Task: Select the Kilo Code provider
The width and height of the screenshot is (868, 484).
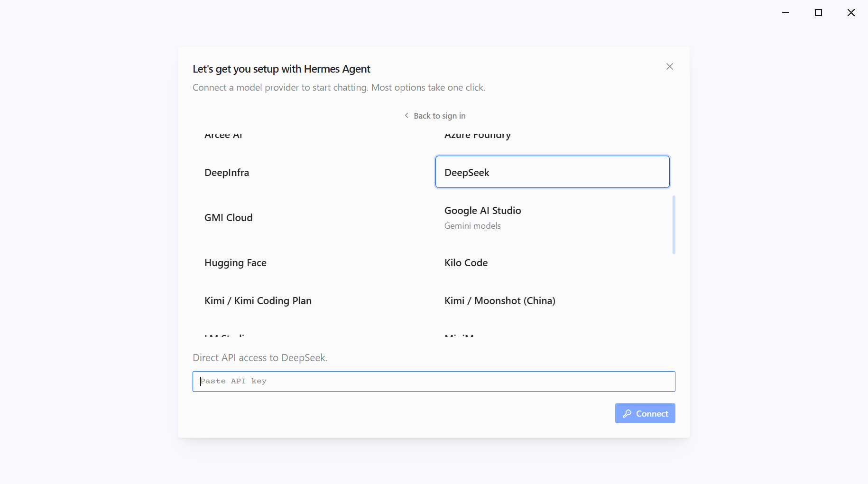Action: [x=553, y=263]
